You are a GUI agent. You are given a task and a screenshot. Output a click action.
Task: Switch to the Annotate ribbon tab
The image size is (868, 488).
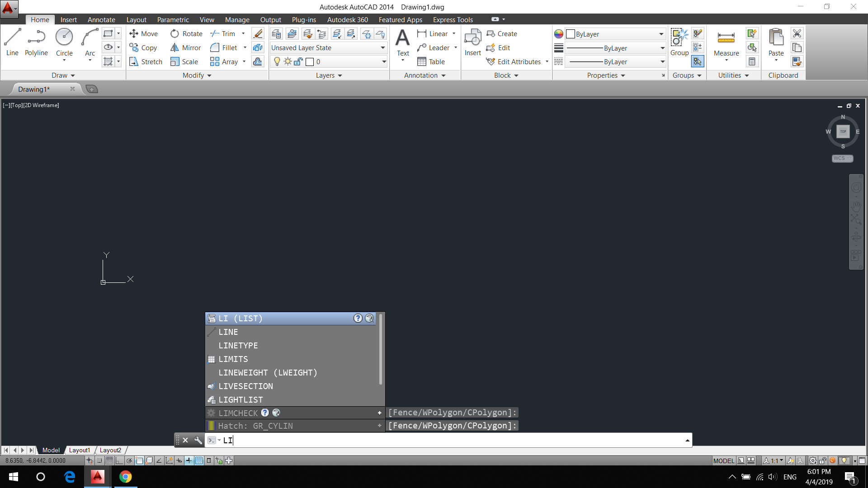coord(101,20)
